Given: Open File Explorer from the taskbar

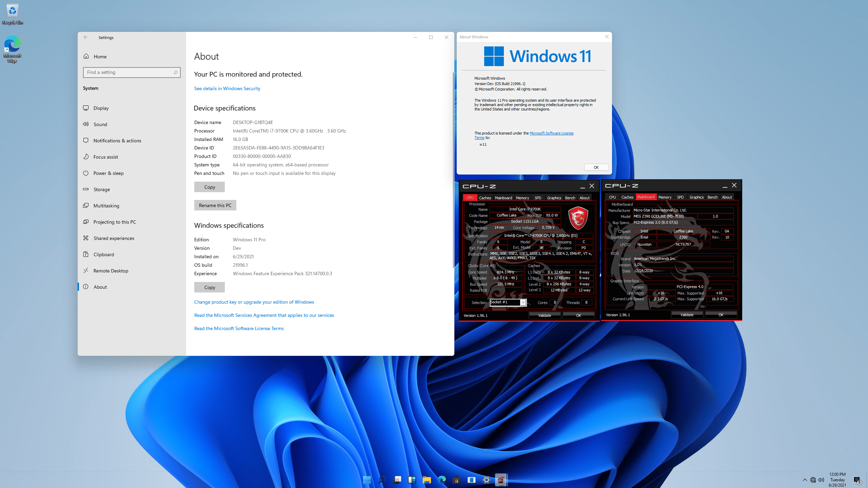Looking at the screenshot, I should [x=427, y=480].
